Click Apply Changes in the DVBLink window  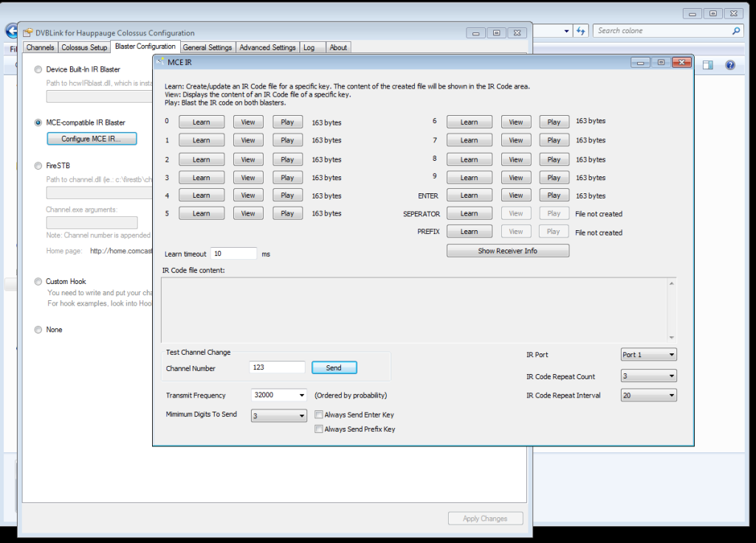[x=486, y=519]
